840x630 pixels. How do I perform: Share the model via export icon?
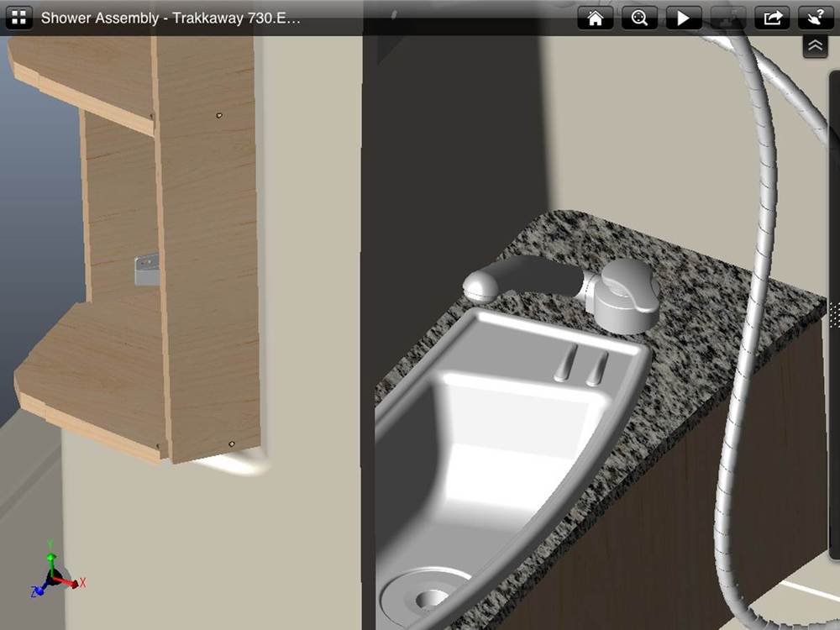(x=772, y=18)
